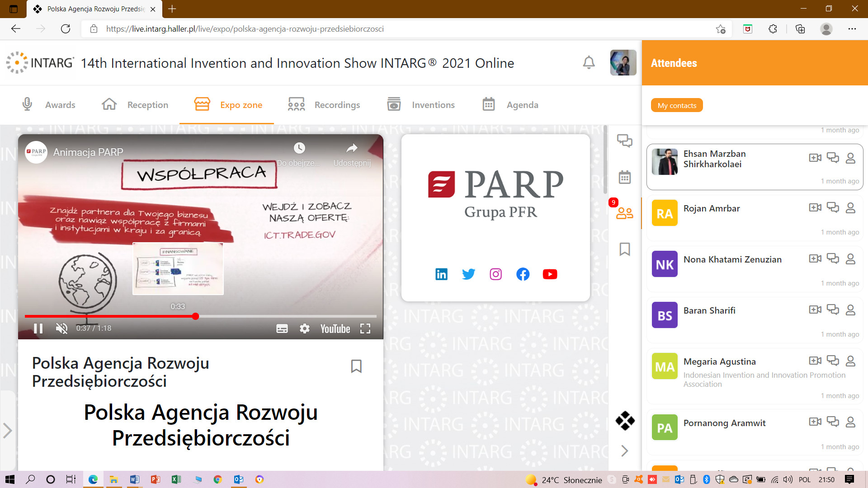Image resolution: width=868 pixels, height=488 pixels.
Task: Open the notifications bell
Action: [589, 62]
